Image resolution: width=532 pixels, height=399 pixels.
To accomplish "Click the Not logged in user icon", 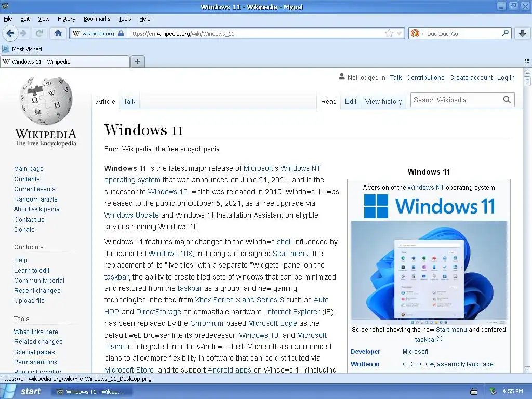I will [342, 77].
